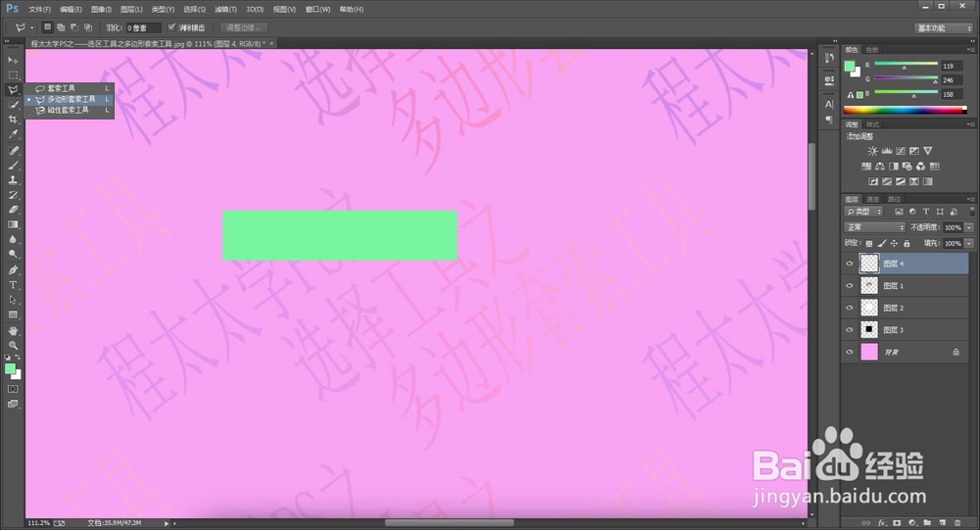
Task: Click the Add to selection icon
Action: click(x=61, y=27)
